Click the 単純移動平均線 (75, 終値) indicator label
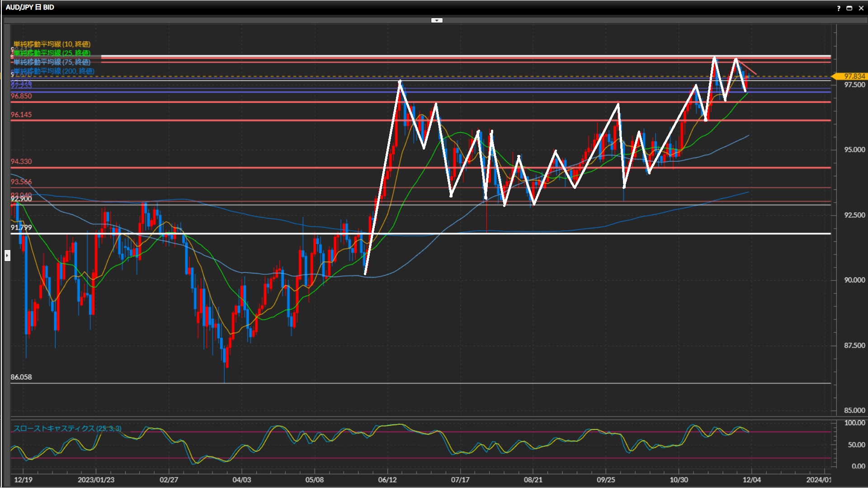Screen dimensions: 868x488 [52, 62]
